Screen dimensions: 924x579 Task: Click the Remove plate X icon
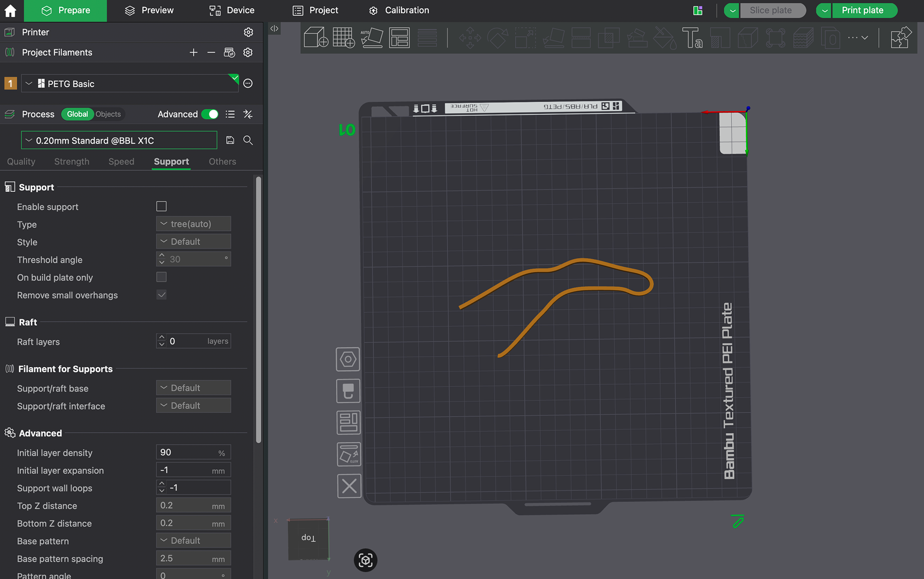(349, 486)
